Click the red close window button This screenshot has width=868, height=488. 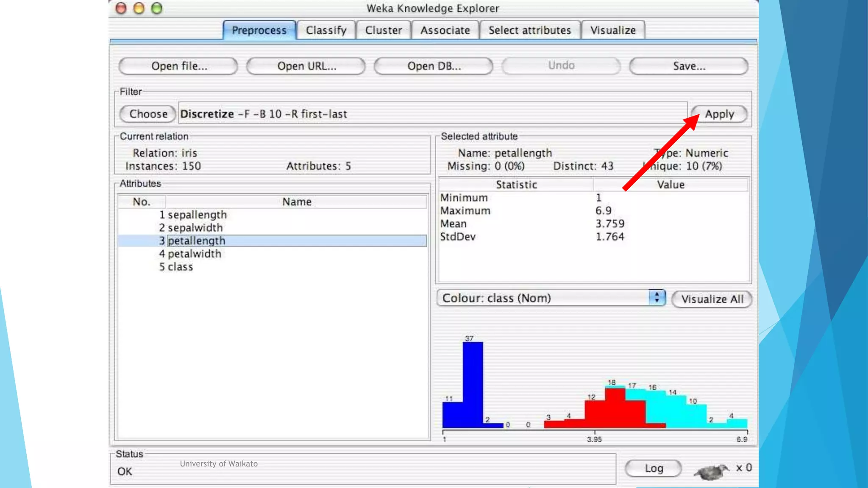point(121,8)
